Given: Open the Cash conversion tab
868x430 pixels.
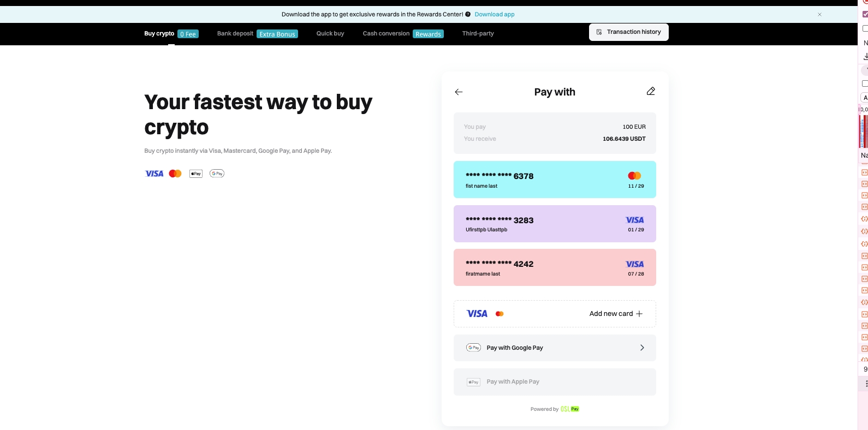Looking at the screenshot, I should tap(386, 34).
